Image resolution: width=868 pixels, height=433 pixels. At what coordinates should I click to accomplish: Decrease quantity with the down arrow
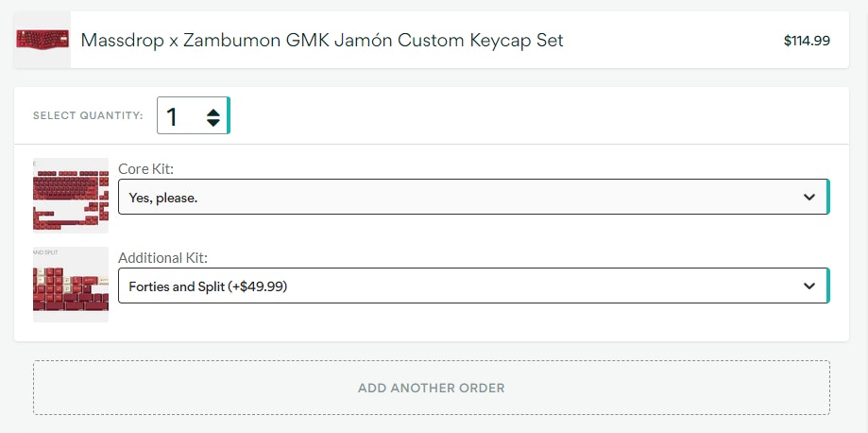coord(213,123)
